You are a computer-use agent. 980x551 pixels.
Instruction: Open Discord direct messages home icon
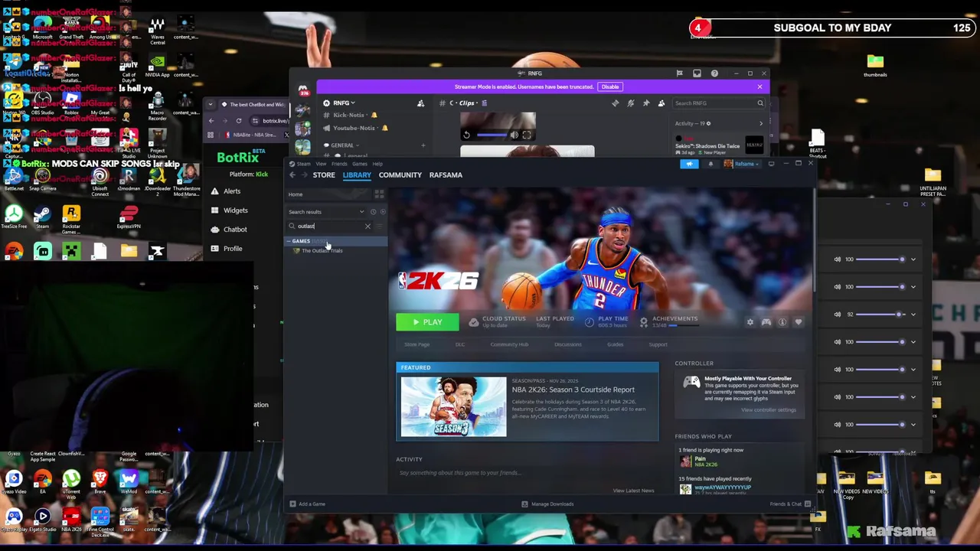303,90
